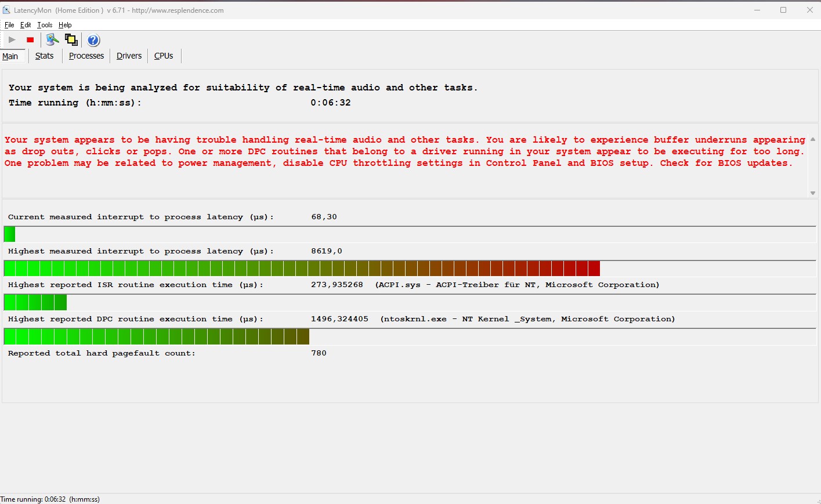Click the ISR value 273,935268
821x504 pixels.
coord(337,285)
